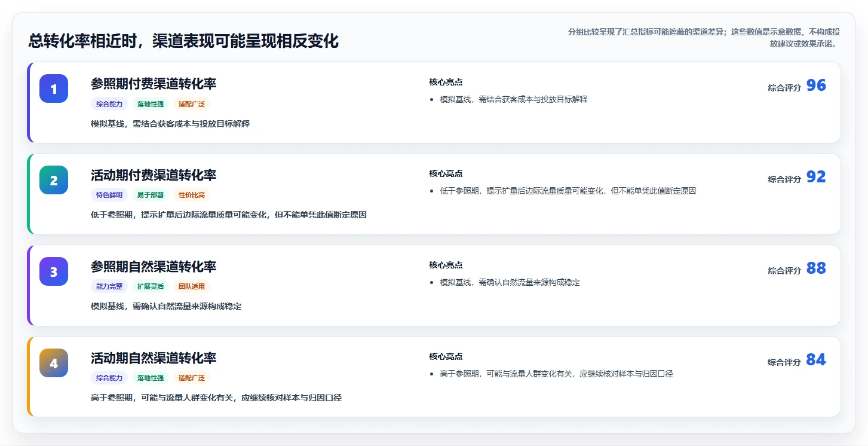Select the 落地性强 tag in 活动期自然渠道转化率 card

[151, 378]
